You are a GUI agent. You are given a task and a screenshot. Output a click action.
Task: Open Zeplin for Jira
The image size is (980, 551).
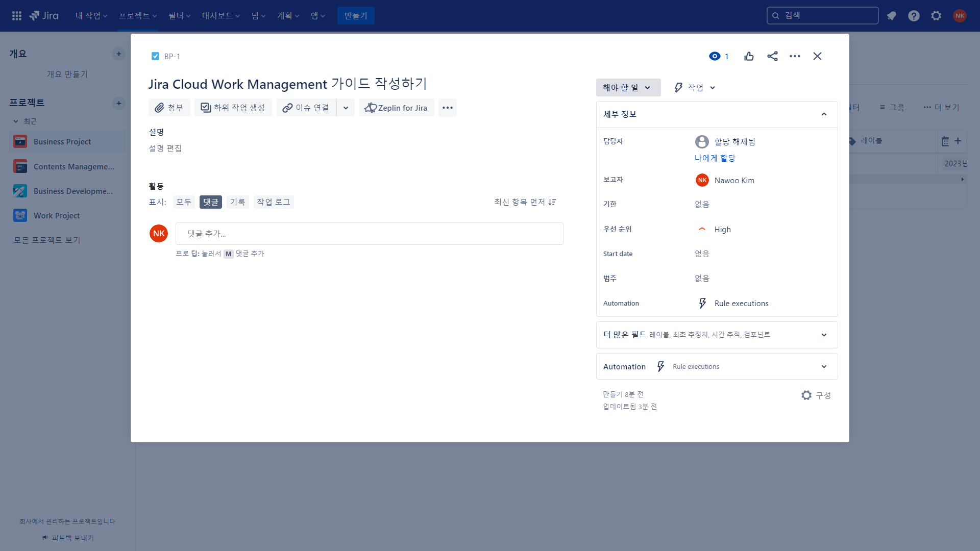tap(396, 108)
